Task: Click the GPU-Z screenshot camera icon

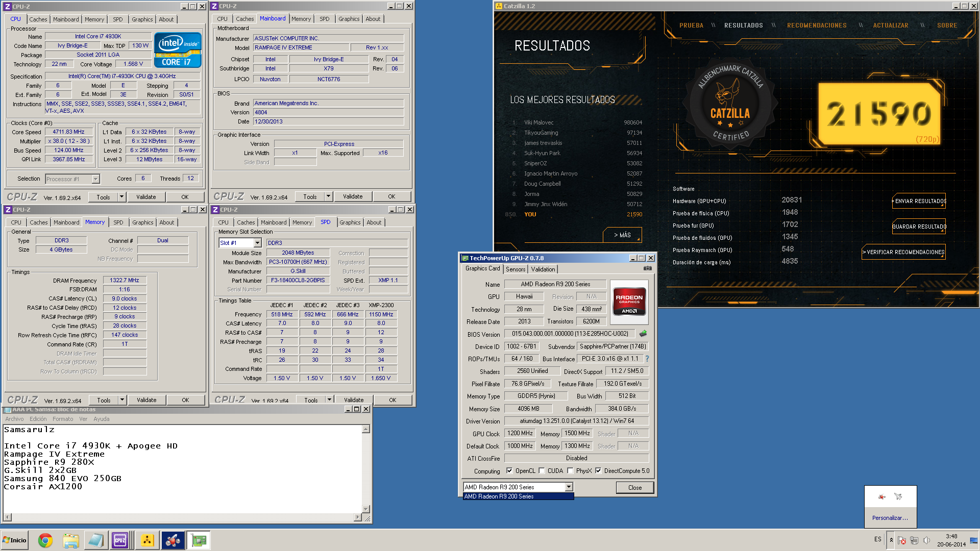Action: coord(647,268)
